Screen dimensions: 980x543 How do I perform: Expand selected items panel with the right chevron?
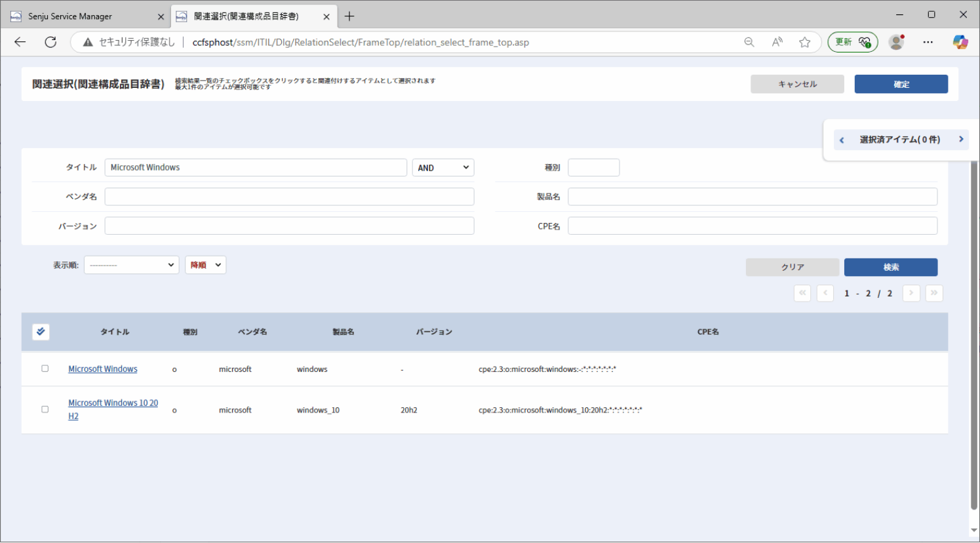click(961, 139)
